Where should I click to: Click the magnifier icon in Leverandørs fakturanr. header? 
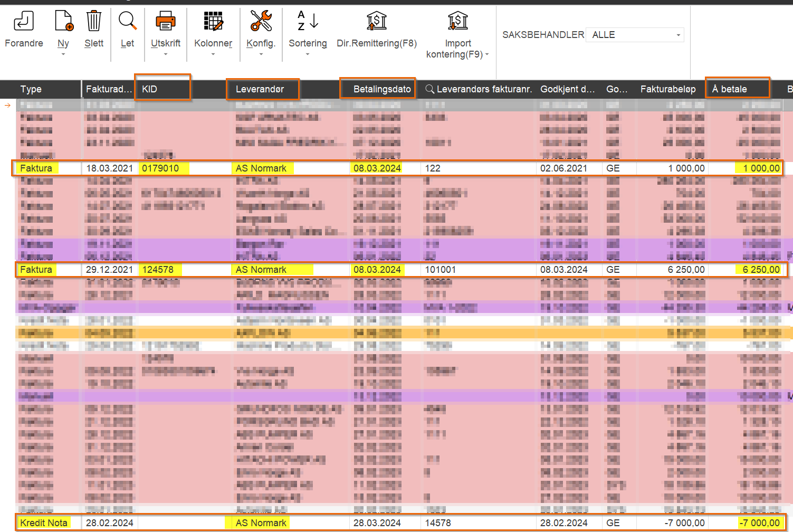(430, 89)
